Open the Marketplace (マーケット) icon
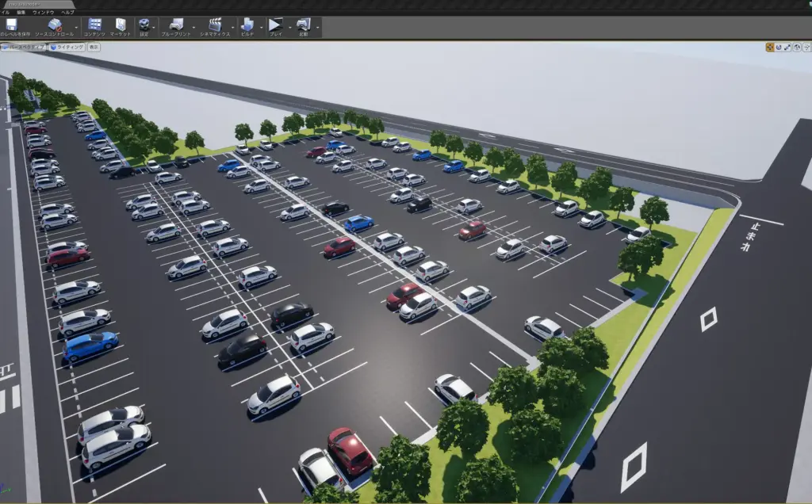This screenshot has height=504, width=812. click(x=120, y=26)
